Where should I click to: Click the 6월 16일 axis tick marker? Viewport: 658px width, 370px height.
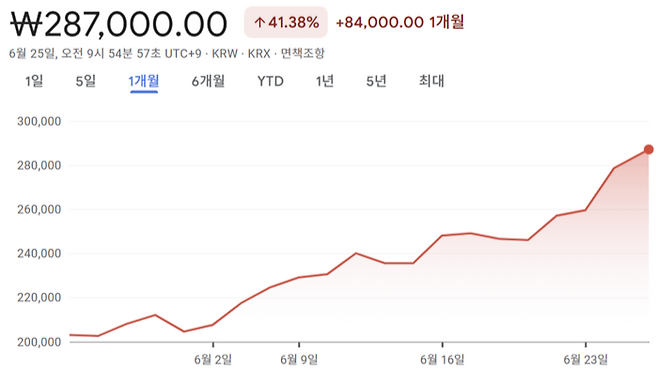point(443,345)
